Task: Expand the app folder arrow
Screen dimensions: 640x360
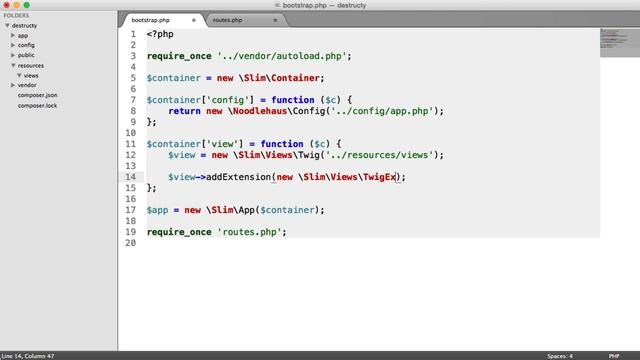Action: click(13, 36)
